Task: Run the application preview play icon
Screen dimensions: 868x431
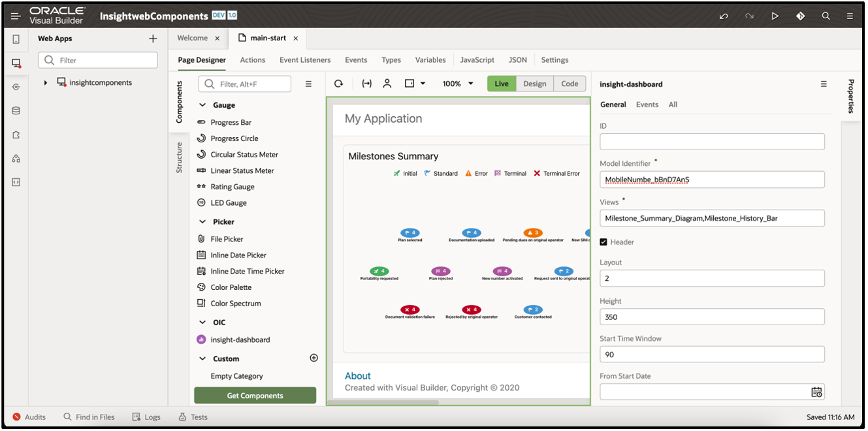Action: (x=775, y=16)
